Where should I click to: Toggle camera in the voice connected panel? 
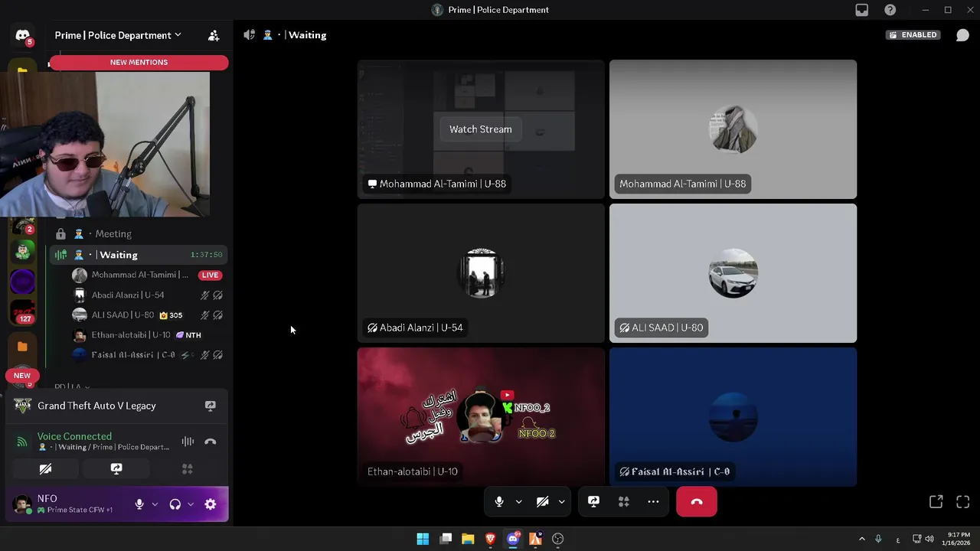(45, 469)
